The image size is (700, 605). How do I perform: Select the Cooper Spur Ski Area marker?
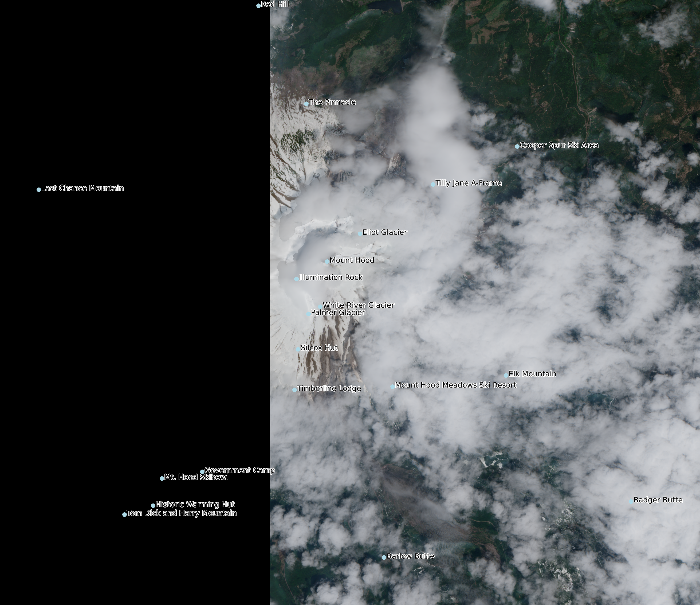pos(517,146)
